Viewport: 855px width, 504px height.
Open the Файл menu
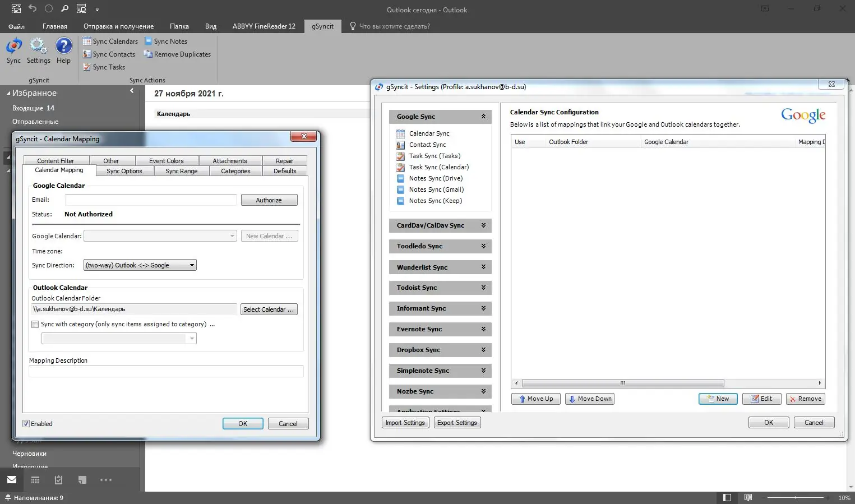pyautogui.click(x=16, y=26)
